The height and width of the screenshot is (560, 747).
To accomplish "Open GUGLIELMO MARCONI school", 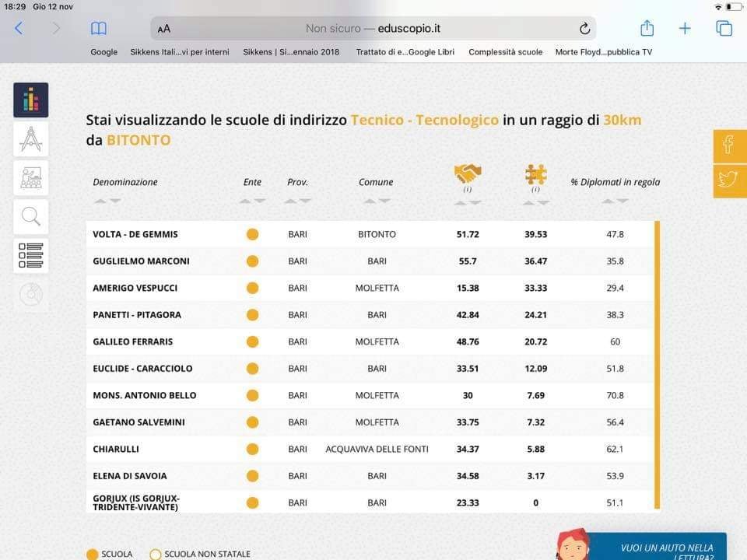I will 141,261.
